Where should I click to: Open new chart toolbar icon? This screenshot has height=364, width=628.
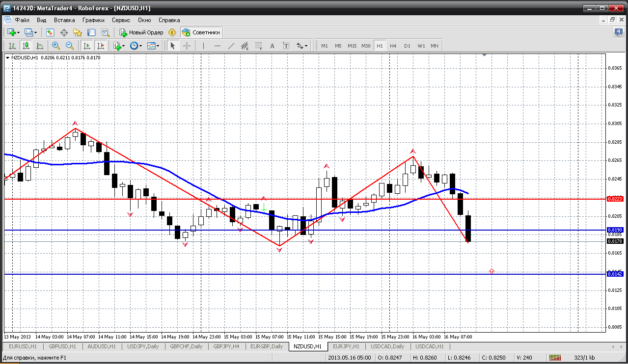(11, 32)
